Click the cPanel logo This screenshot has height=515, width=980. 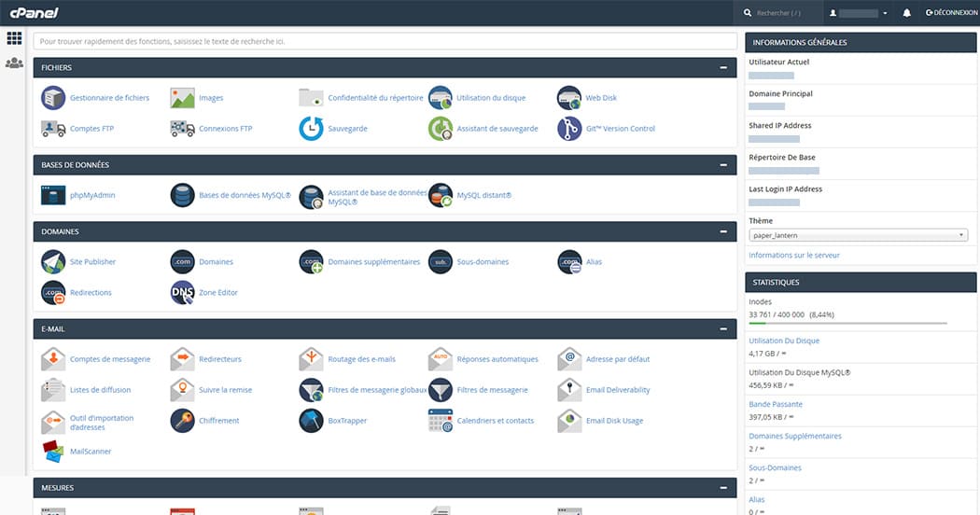(x=34, y=12)
